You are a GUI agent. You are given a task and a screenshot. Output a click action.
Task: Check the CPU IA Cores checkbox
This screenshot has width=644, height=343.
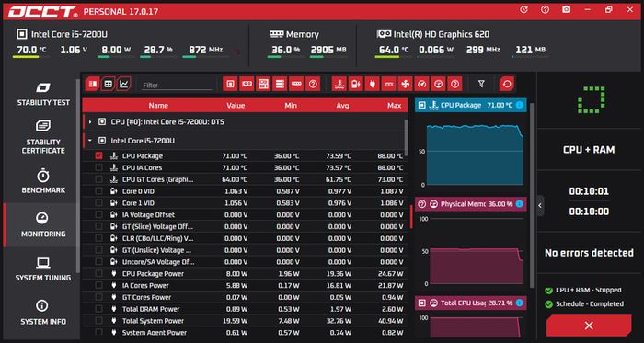pos(98,167)
